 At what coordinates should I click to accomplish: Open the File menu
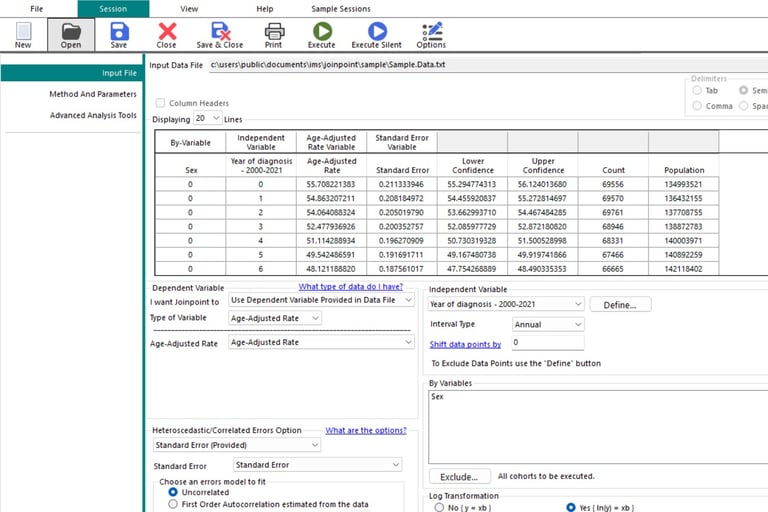coord(37,9)
